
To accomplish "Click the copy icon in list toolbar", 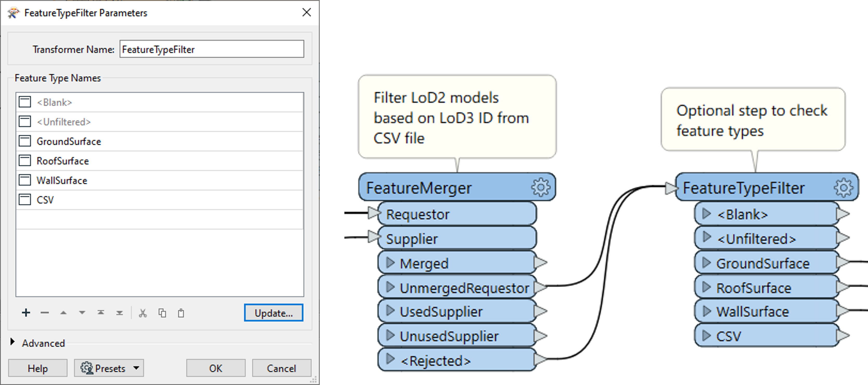I will (162, 313).
